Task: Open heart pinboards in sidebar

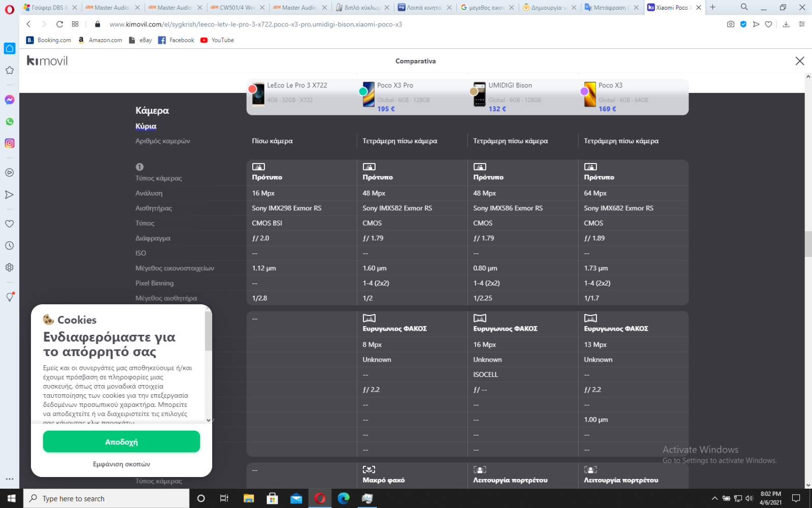Action: click(9, 224)
